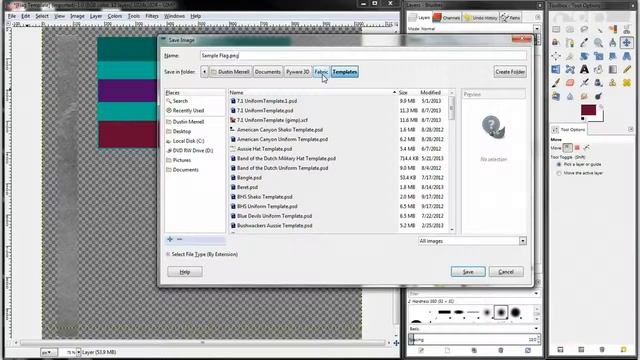The image size is (640, 360).
Task: Select the Text tool
Action: 584,69
